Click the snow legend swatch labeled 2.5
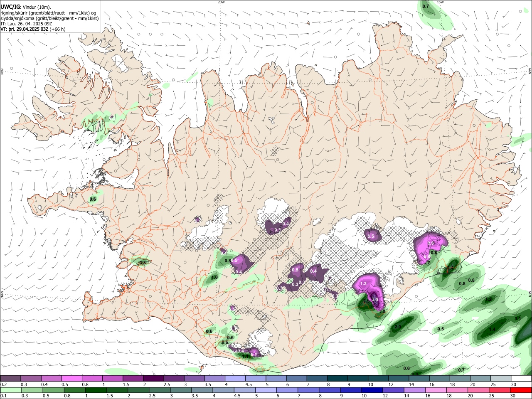 point(174,379)
